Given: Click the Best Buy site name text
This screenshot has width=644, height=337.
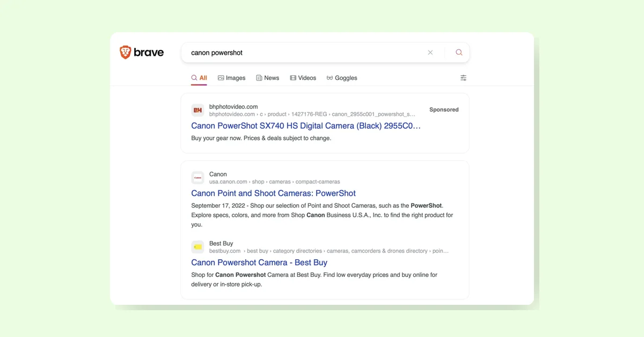Looking at the screenshot, I should 221,244.
